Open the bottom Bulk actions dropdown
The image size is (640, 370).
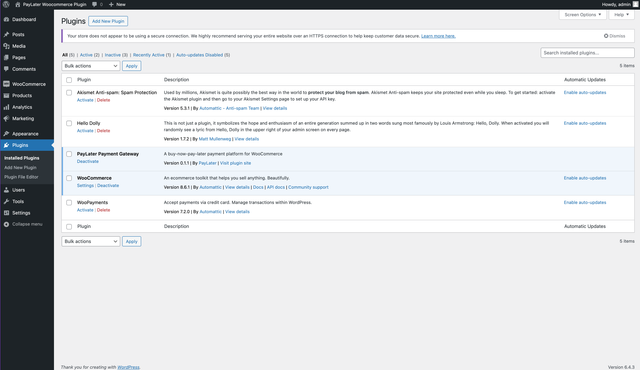click(91, 241)
